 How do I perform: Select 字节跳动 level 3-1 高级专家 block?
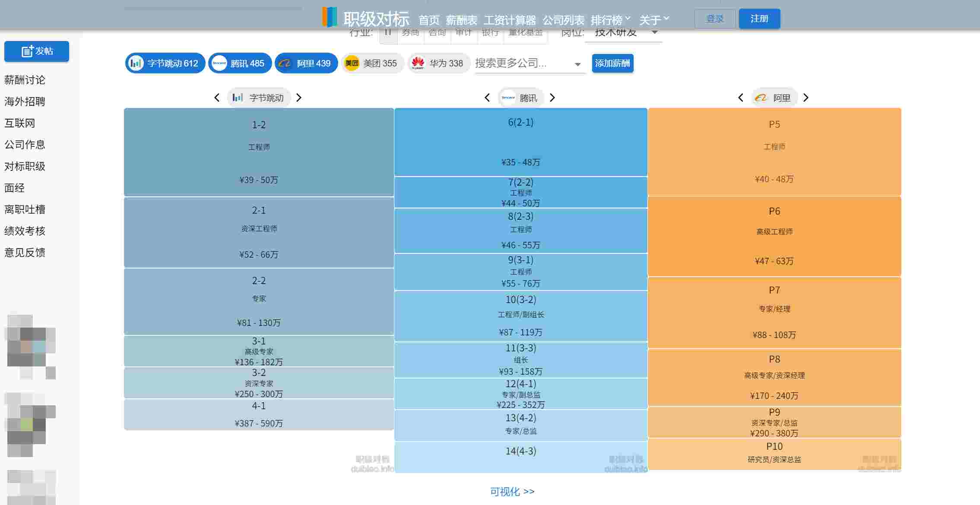click(259, 351)
